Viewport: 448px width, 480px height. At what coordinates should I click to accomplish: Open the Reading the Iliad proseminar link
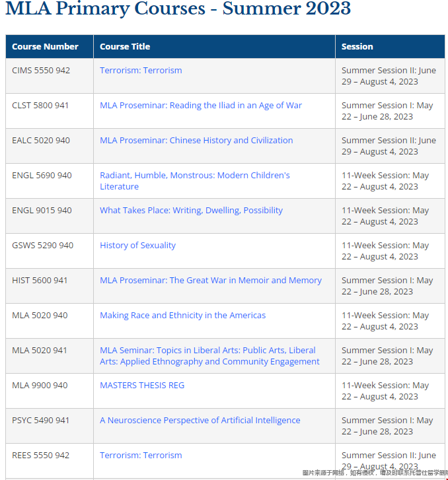click(x=200, y=106)
